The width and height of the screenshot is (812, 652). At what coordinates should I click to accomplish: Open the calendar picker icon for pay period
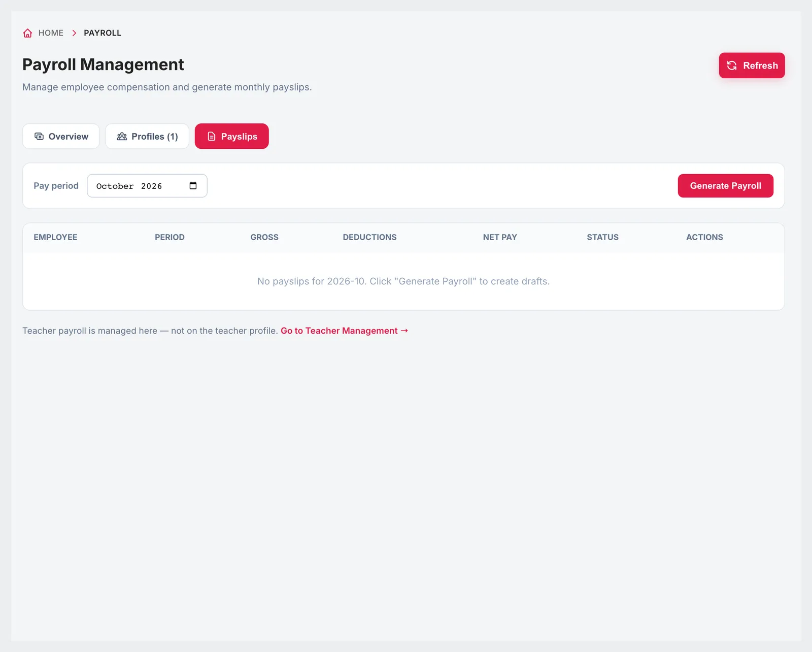[x=193, y=186]
